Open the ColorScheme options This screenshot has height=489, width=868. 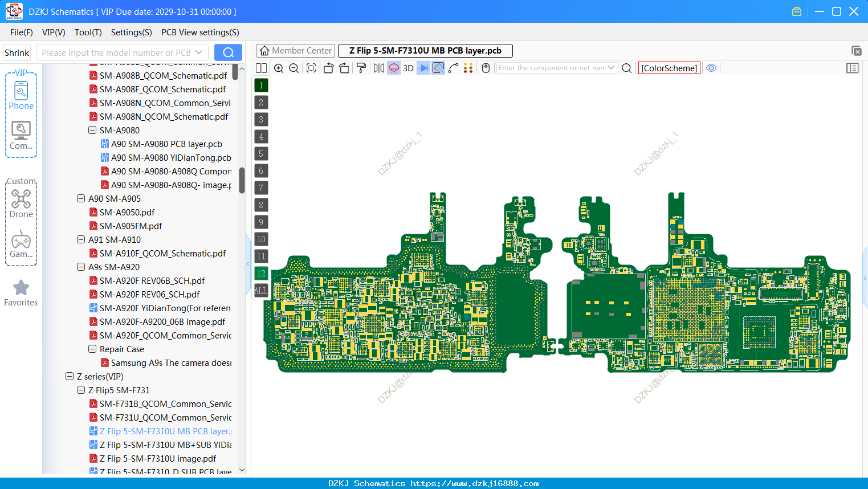[669, 68]
